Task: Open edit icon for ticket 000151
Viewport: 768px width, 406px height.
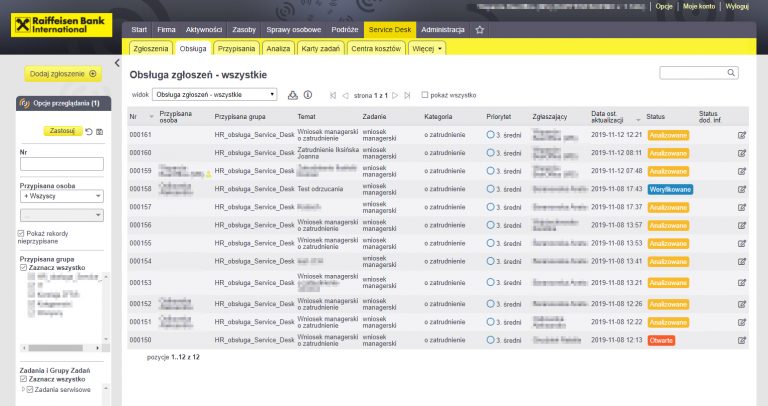Action: coord(742,322)
